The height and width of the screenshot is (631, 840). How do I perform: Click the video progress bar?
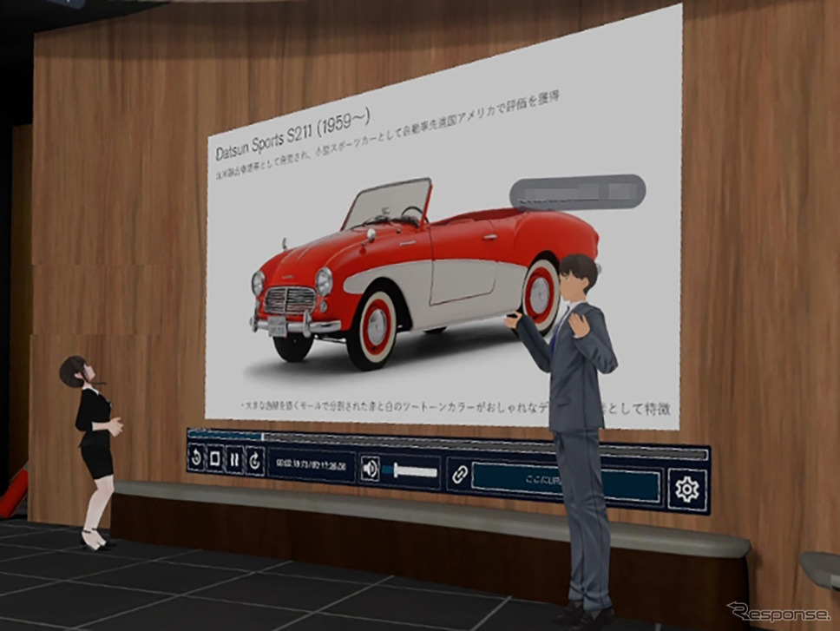point(447,443)
